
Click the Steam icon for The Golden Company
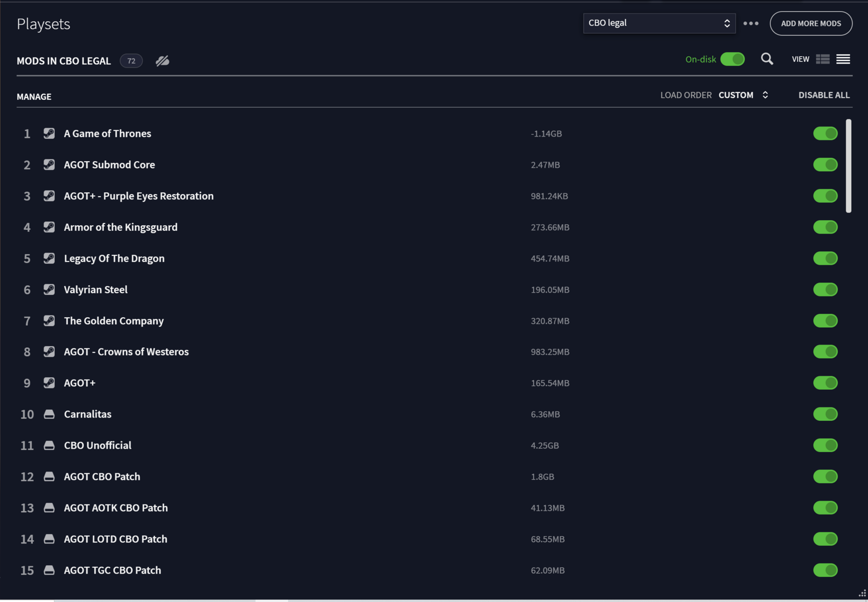point(49,321)
